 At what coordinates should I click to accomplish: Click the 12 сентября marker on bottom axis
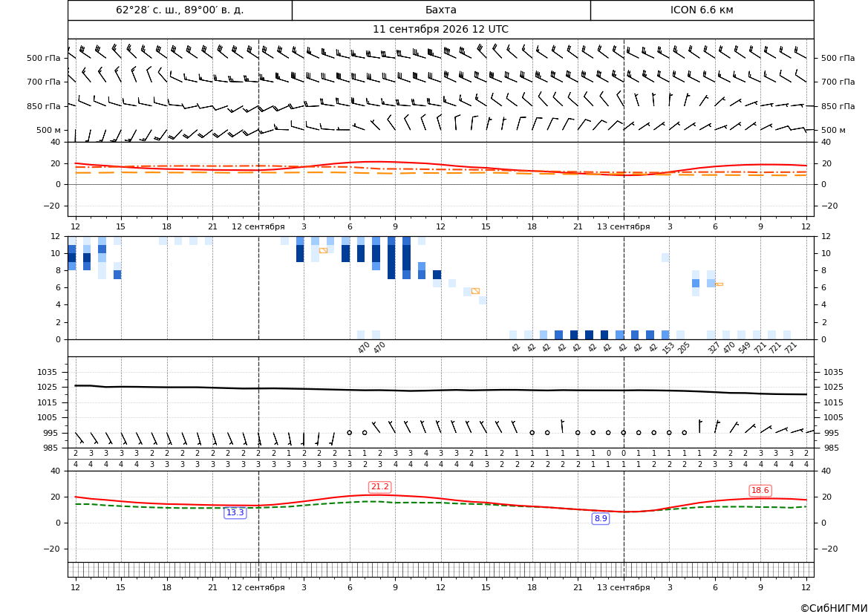point(258,587)
